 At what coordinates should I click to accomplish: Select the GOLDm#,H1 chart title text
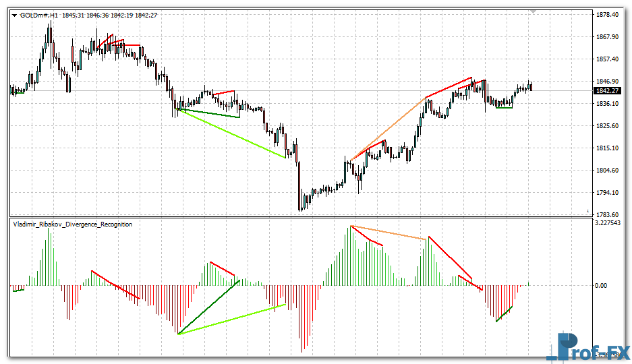[x=39, y=15]
